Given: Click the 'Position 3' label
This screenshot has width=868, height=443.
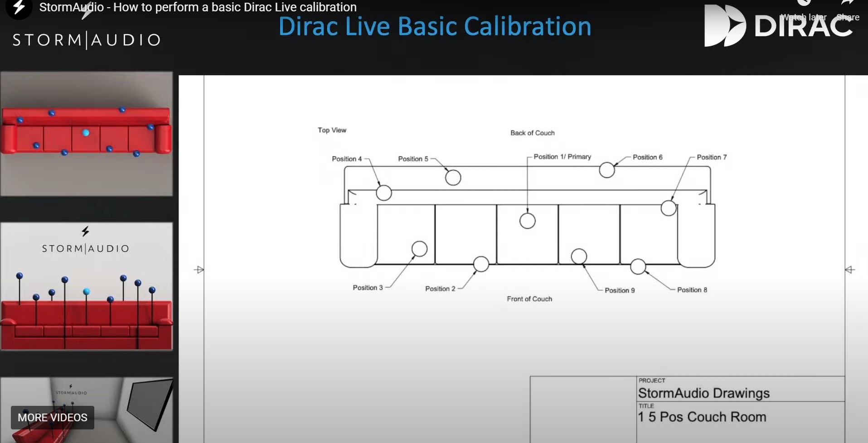Looking at the screenshot, I should 368,288.
